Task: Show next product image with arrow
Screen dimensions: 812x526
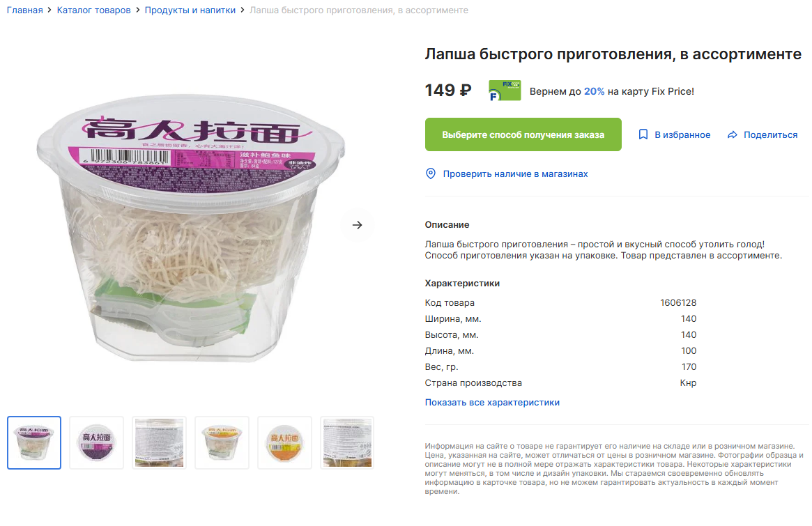Action: click(358, 225)
